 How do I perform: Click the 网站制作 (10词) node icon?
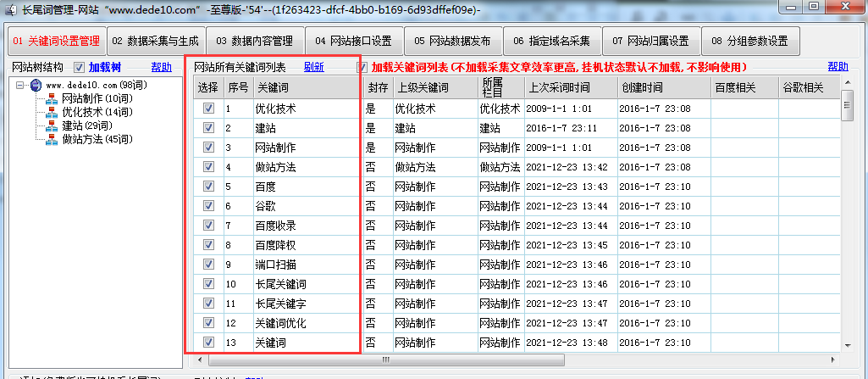coord(52,99)
